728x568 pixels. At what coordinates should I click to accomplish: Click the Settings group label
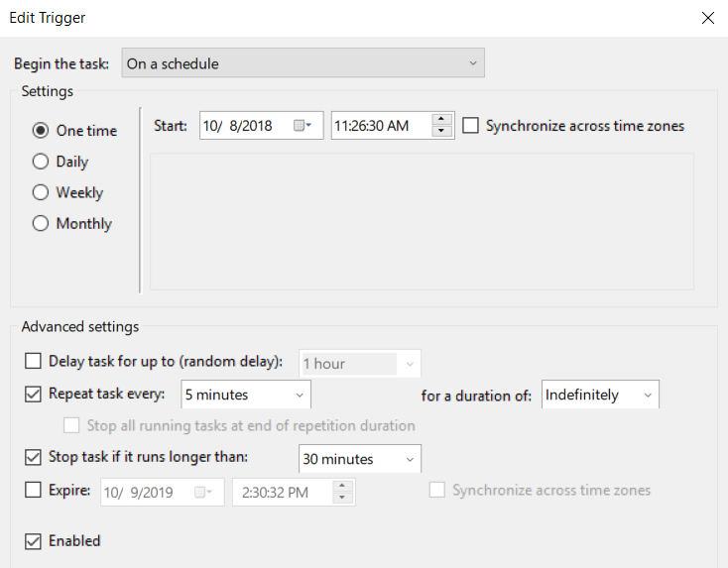coord(48,91)
